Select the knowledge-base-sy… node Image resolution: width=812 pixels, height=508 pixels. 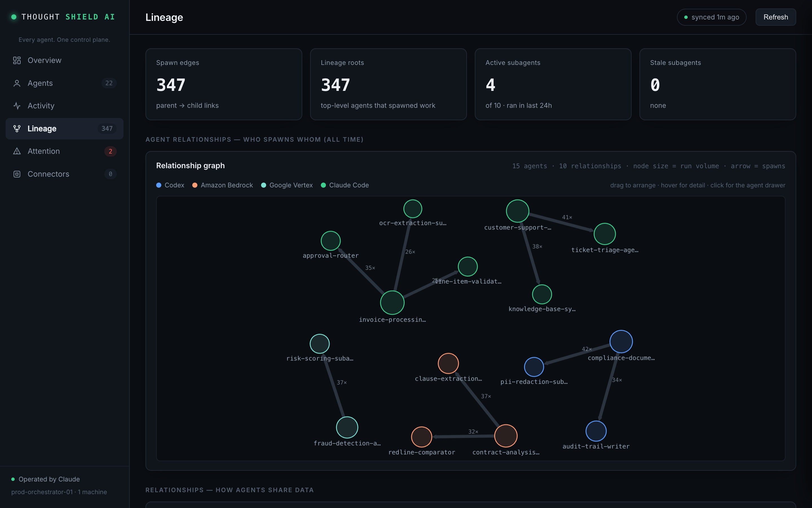pyautogui.click(x=542, y=294)
